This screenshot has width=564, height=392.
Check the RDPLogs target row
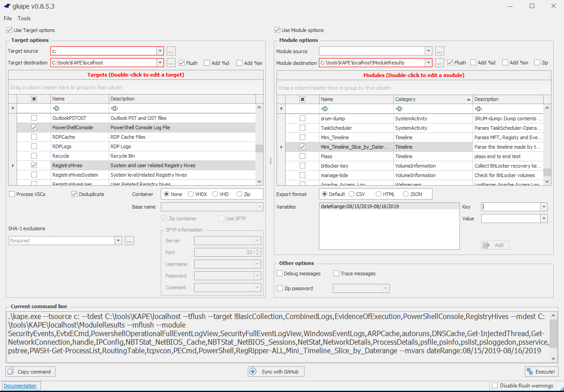click(x=34, y=146)
